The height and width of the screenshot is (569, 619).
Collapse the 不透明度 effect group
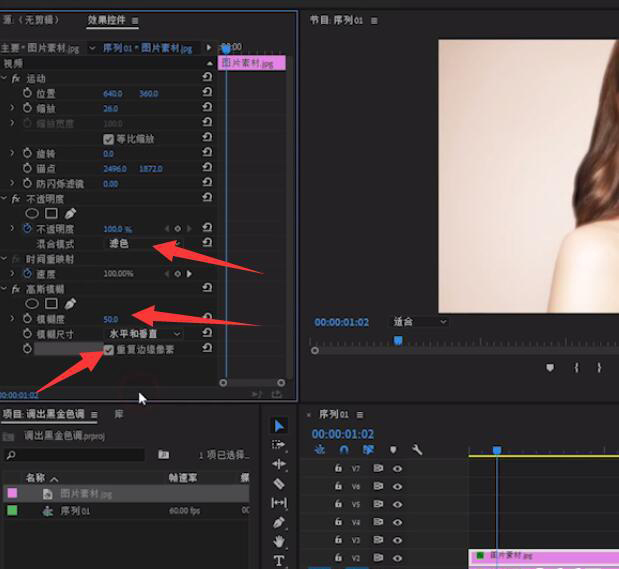(x=4, y=198)
